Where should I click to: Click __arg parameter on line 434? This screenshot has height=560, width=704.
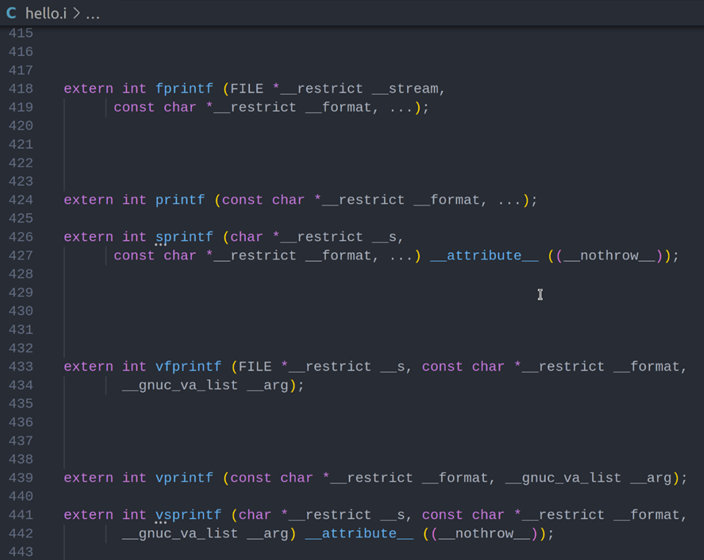coord(268,385)
